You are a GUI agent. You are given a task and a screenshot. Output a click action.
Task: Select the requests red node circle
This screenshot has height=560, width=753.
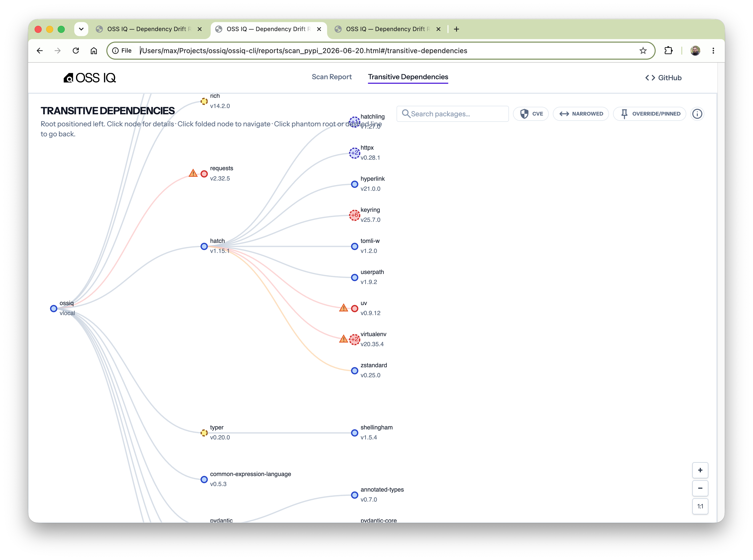(x=204, y=173)
